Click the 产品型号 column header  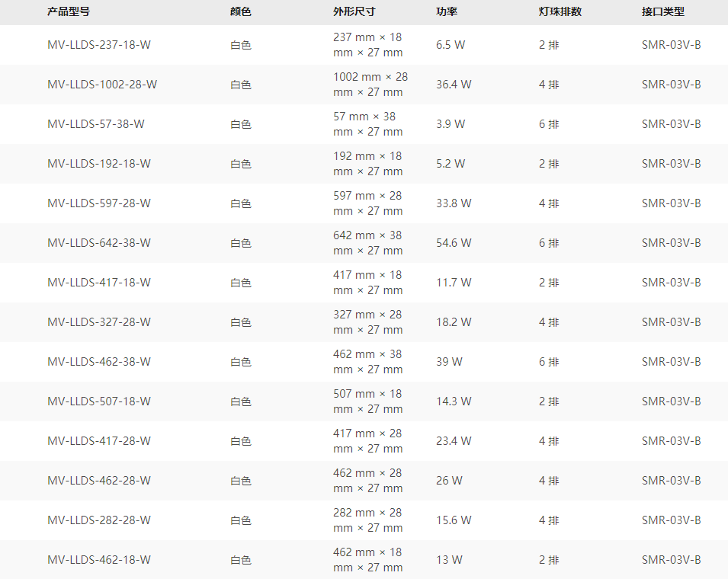[68, 12]
